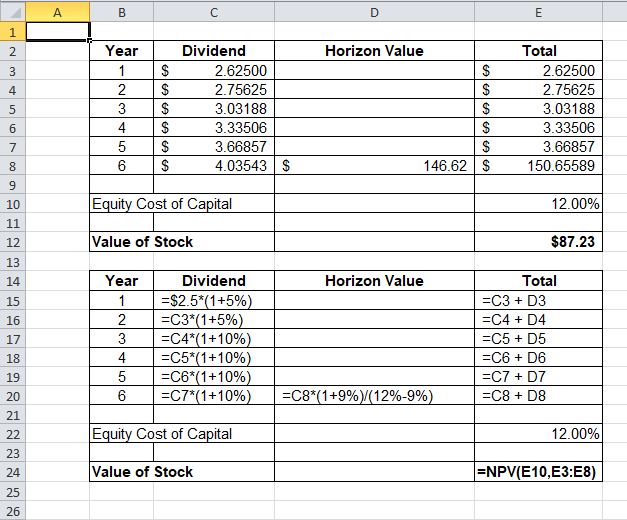Viewport: 627px width, 520px height.
Task: Click the =$2.5*(1+5%) formula cell
Action: (214, 300)
